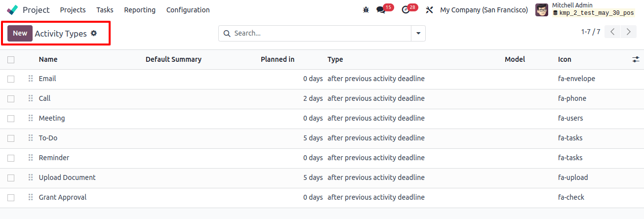Sort by Planned in column header
Viewport: 644px width, 219px height.
pos(278,59)
